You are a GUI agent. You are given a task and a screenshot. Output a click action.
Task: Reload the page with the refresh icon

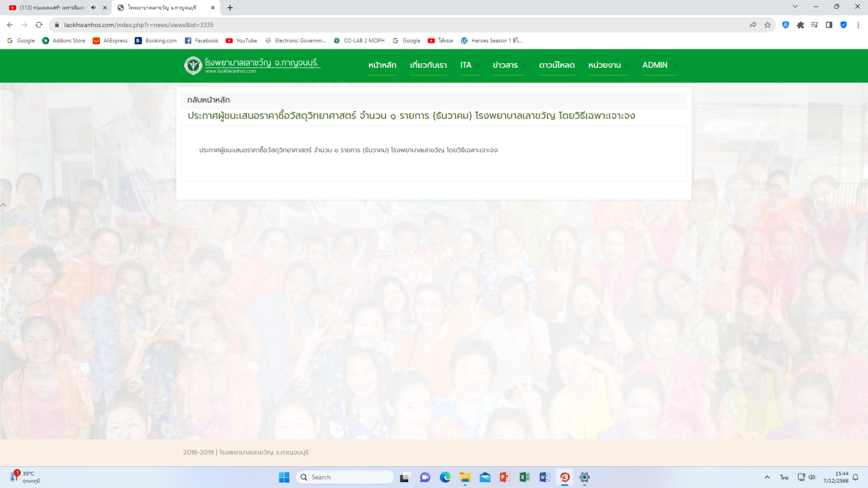click(39, 25)
